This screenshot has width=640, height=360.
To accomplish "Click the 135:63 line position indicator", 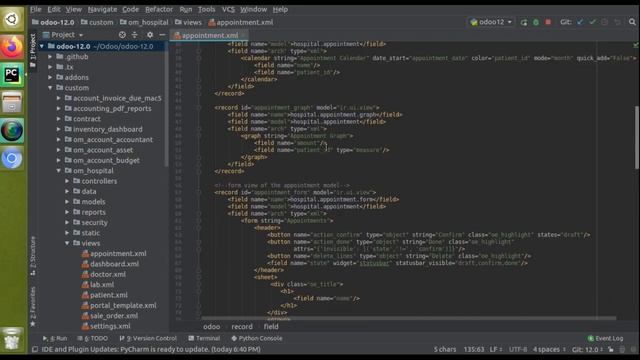I will click(x=474, y=349).
